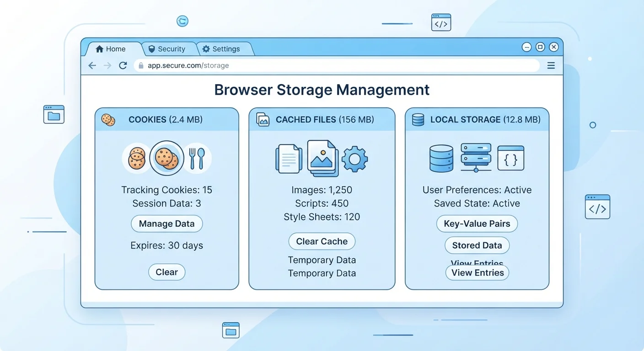Click the folder window icon at bottom
Screen dimensions: 644x351
231,330
